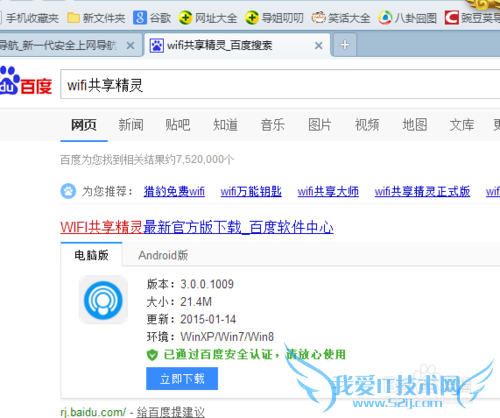Click the 立即下载 button
Viewport: 500px width, 418px height.
182,379
